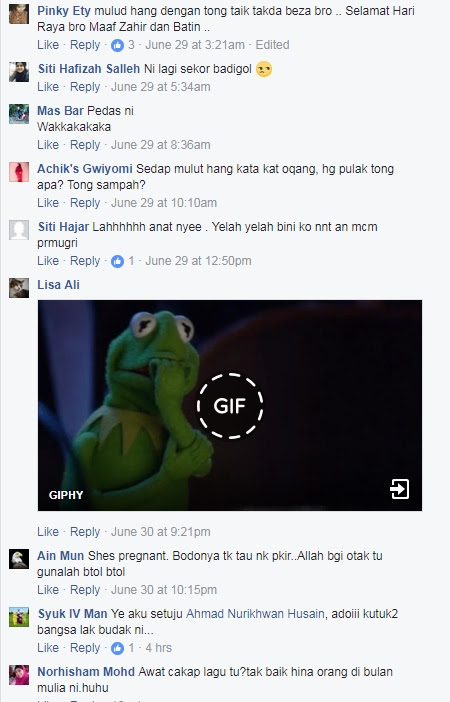Open the June 30 at 9:21pm timestamp
The width and height of the screenshot is (450, 702).
161,532
